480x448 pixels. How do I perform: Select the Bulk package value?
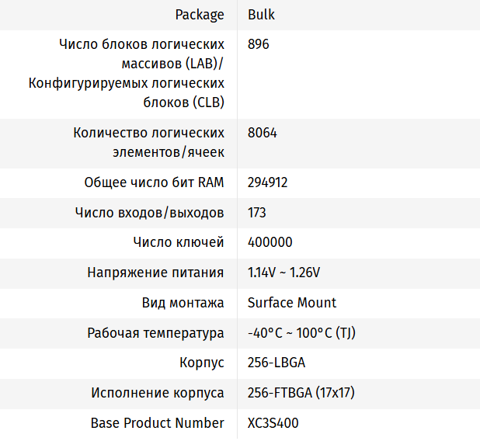click(261, 15)
